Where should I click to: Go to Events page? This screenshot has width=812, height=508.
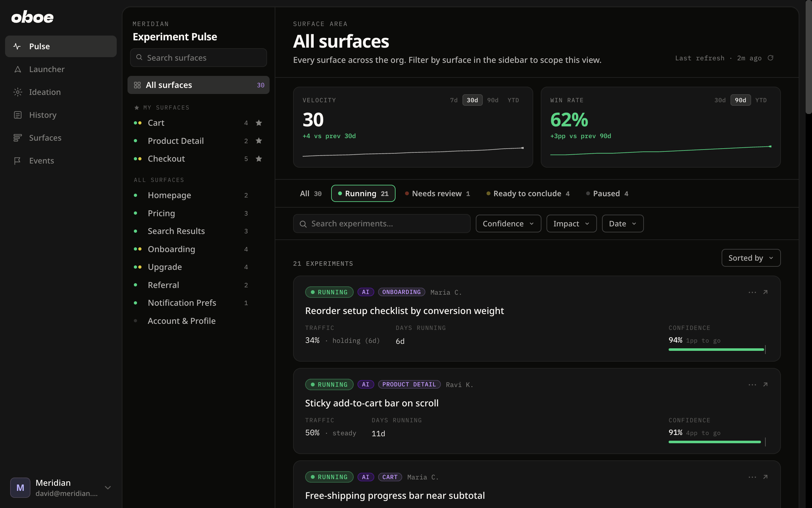pyautogui.click(x=61, y=161)
